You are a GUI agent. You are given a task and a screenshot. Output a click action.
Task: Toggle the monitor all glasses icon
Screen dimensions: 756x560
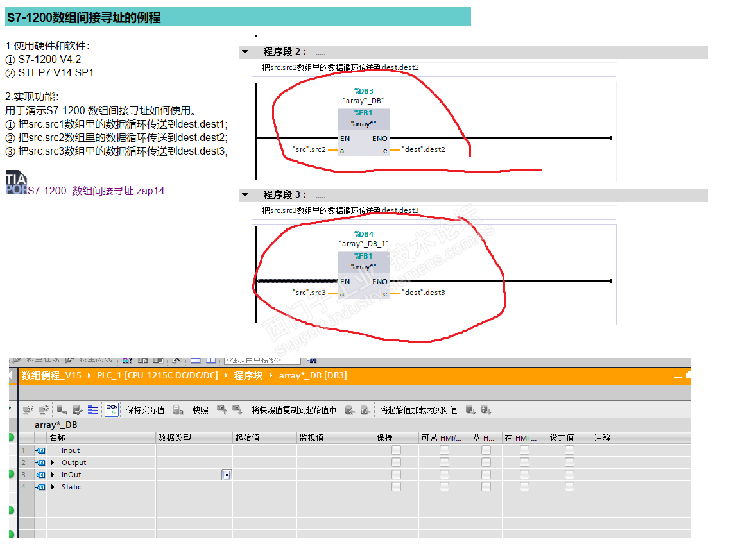pos(112,410)
